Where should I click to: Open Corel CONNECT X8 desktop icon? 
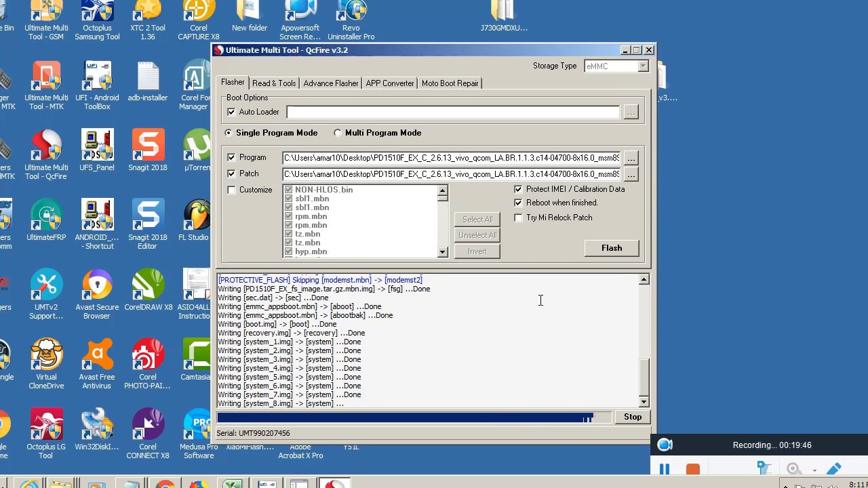[x=148, y=435]
